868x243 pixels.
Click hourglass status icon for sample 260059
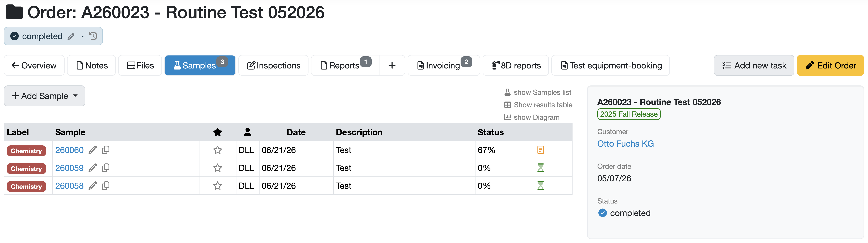point(540,168)
